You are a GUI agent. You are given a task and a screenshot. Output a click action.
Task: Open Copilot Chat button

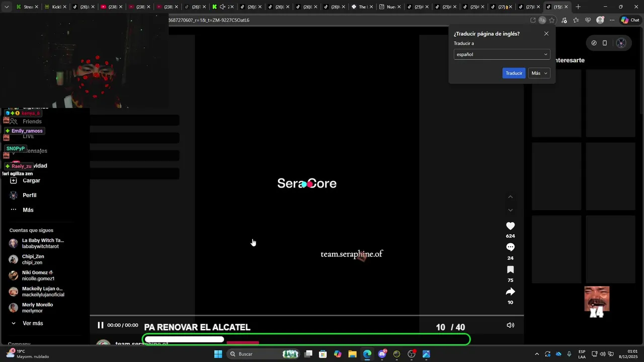[x=629, y=20]
